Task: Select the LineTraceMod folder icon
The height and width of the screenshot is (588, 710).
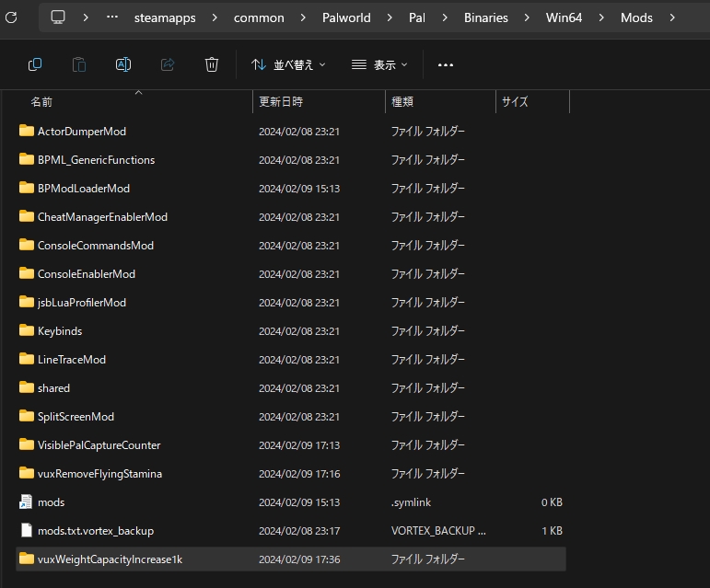Action: tap(27, 359)
